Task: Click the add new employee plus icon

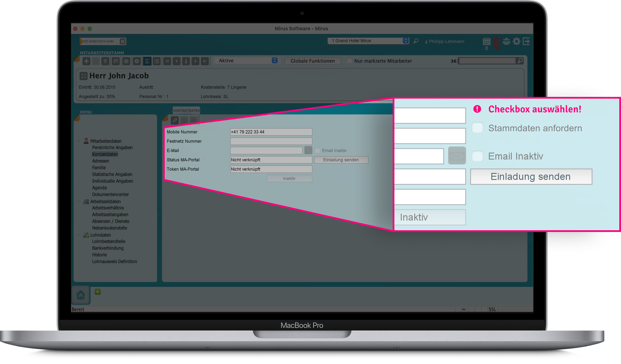Action: [x=86, y=61]
